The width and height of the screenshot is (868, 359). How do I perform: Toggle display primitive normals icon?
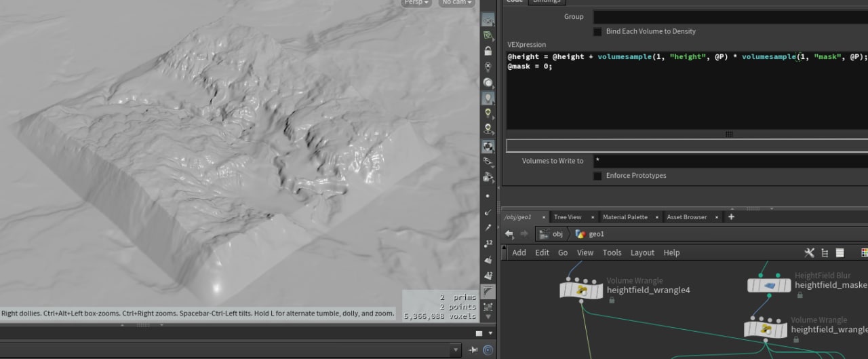click(x=488, y=260)
